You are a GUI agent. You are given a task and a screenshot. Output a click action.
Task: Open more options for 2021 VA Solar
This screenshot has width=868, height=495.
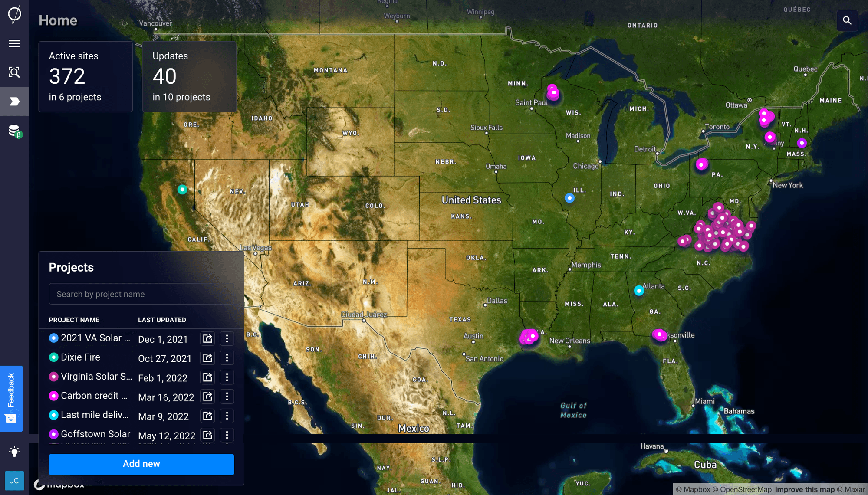(227, 338)
